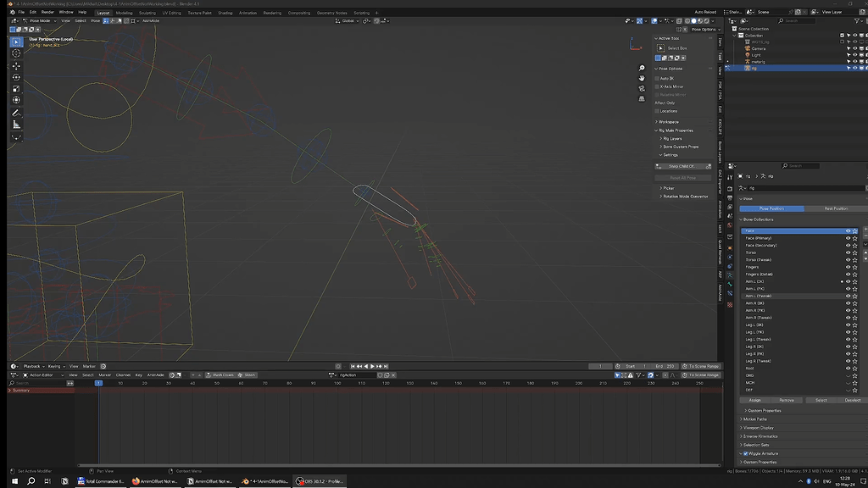Switch to OBS taskbar window
Screen dimensions: 868x488
click(x=320, y=481)
